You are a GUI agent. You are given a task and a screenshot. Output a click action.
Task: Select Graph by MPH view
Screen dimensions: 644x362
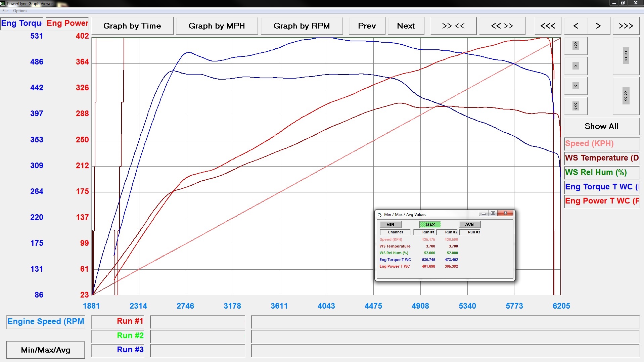[217, 26]
